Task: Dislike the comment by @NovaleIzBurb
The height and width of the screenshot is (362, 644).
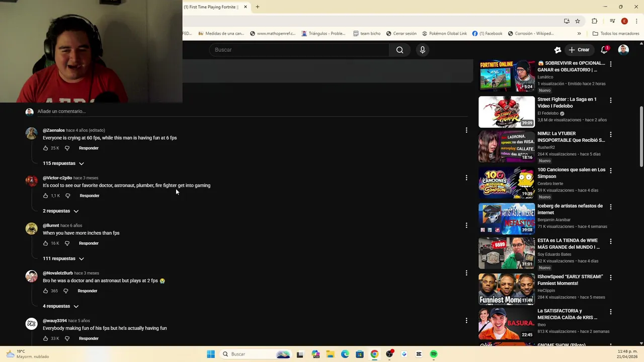Action: pos(65,291)
